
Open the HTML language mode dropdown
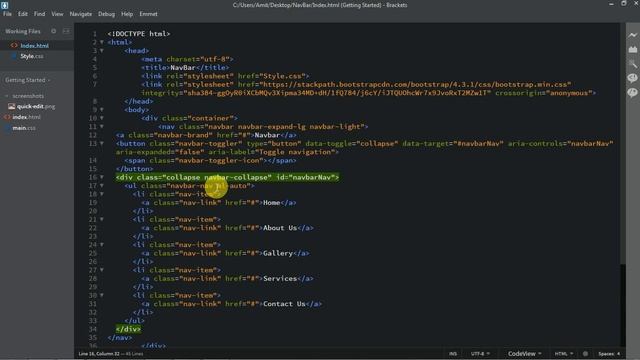(x=564, y=354)
